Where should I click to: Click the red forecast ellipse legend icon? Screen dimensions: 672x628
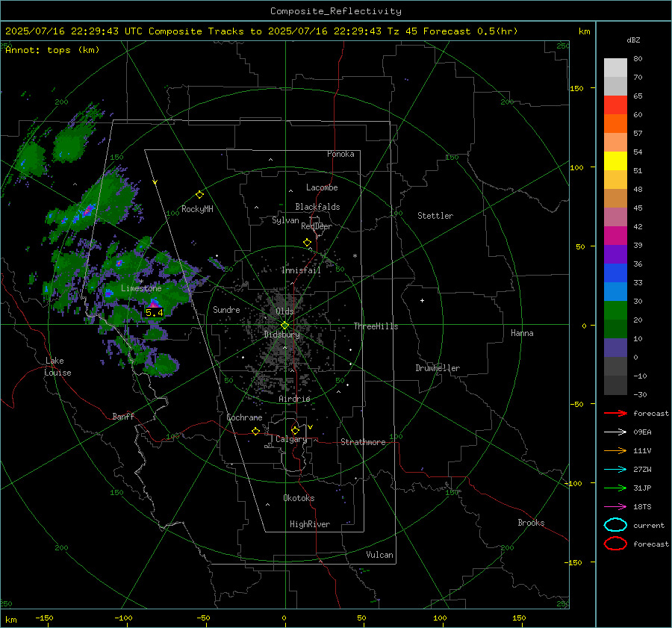point(615,544)
